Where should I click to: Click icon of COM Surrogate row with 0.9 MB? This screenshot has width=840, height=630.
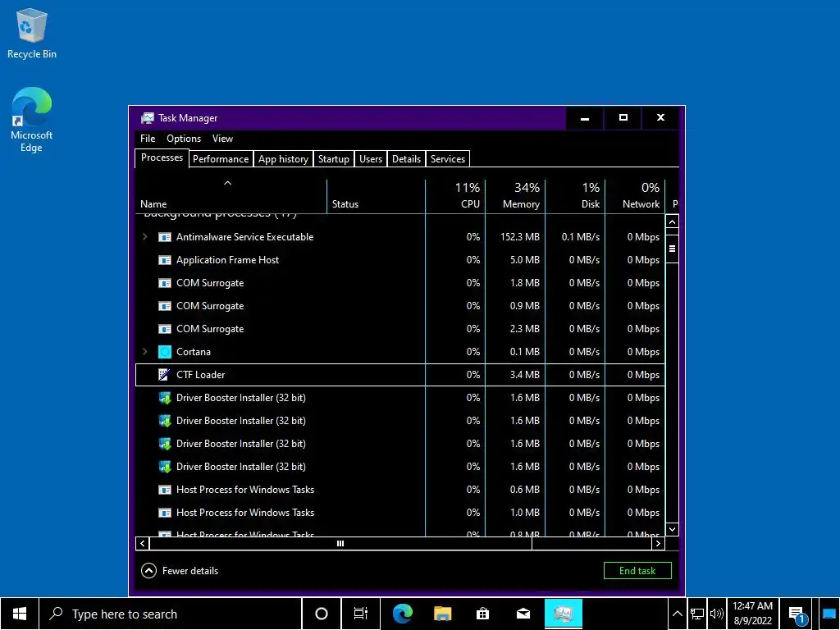pos(164,306)
